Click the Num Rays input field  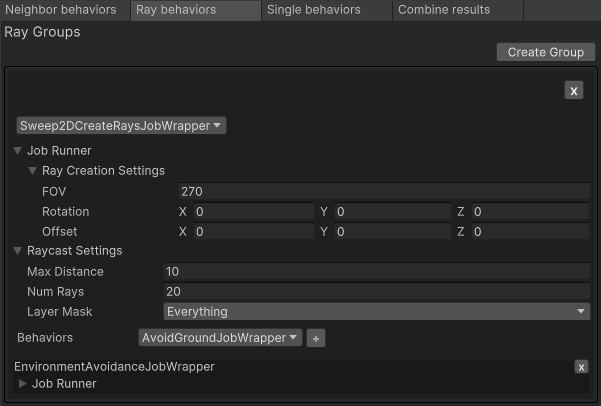[376, 292]
